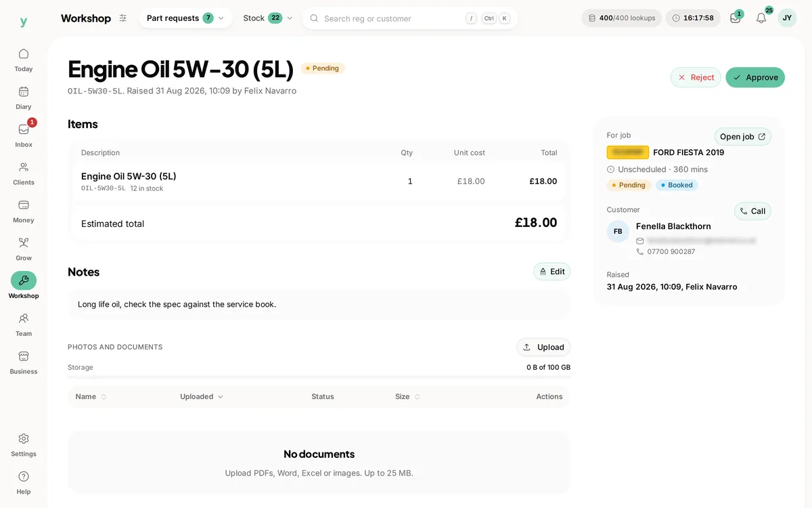Click the Status column header

tap(323, 397)
